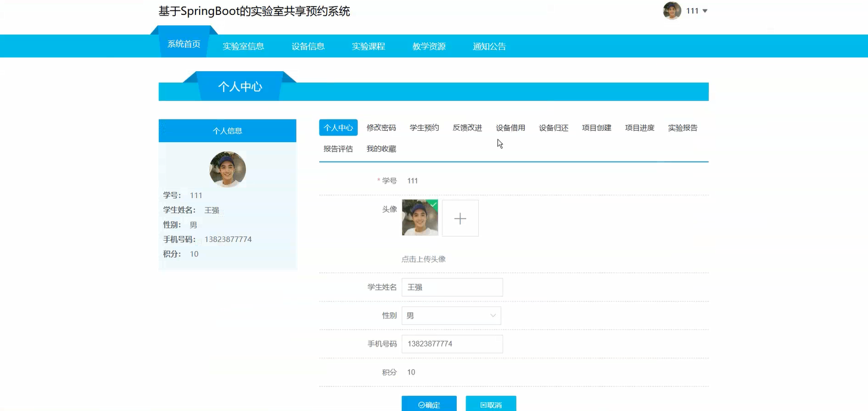Open the dropdown arrow next to username 111

pyautogui.click(x=705, y=10)
